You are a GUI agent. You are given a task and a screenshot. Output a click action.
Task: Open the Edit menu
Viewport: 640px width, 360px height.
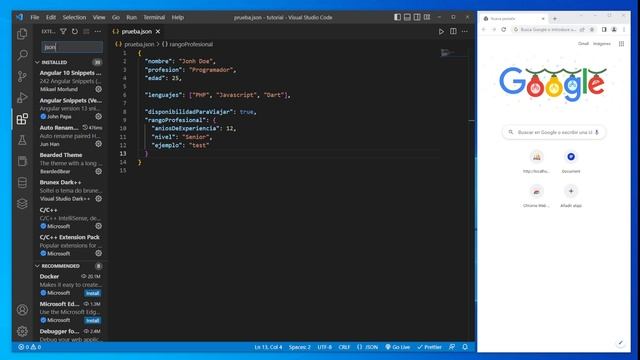51,17
